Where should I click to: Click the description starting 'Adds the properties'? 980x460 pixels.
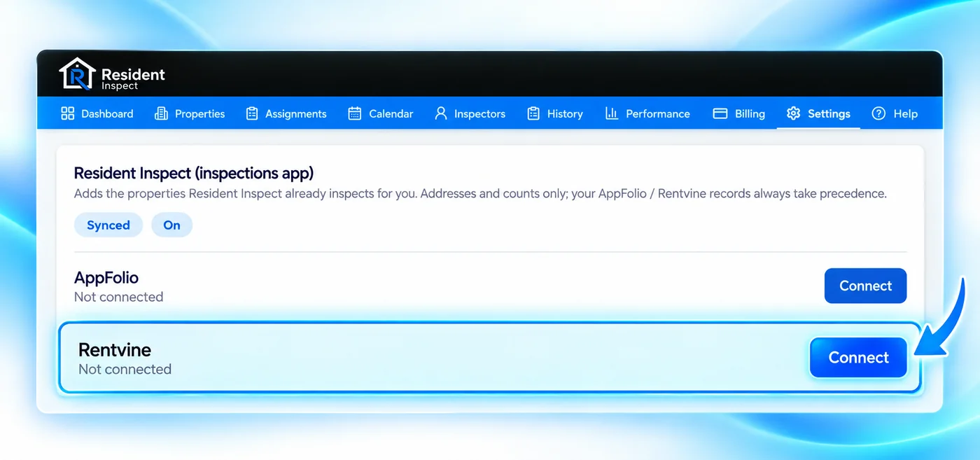pos(480,194)
